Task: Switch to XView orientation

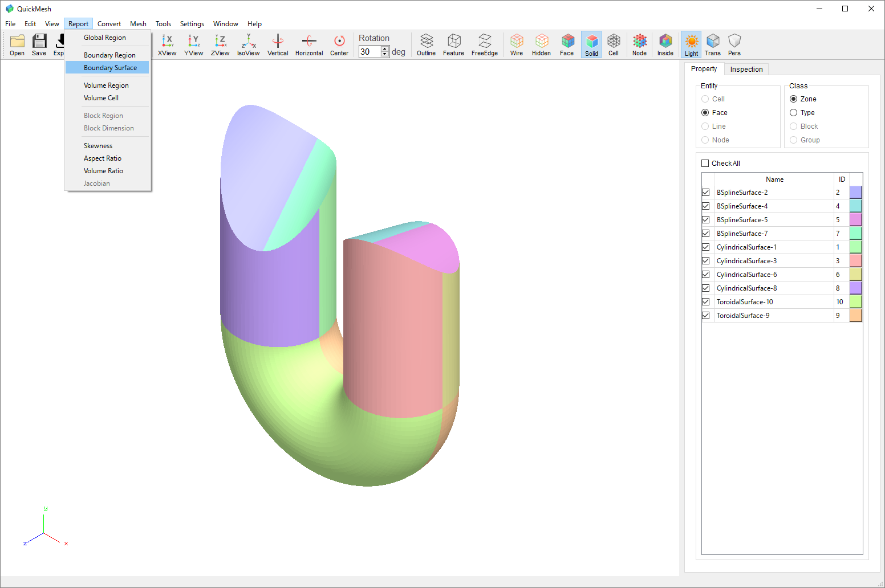Action: pos(167,44)
